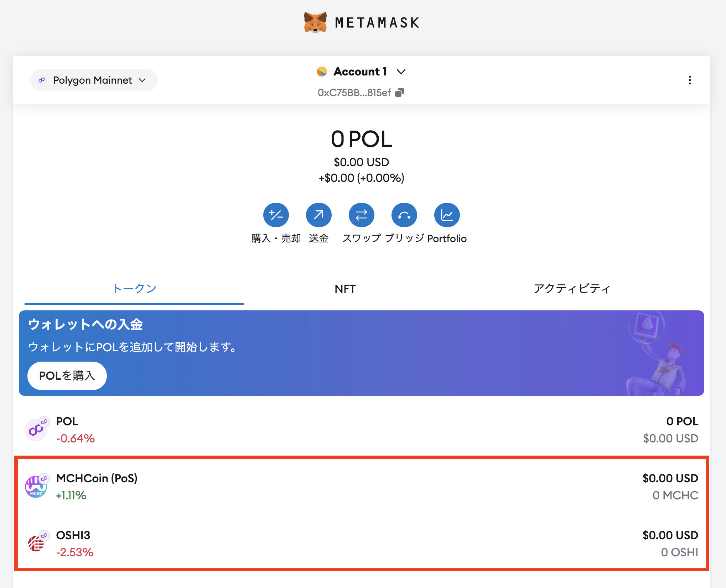Open the Polygon Mainnet network selector

point(93,80)
